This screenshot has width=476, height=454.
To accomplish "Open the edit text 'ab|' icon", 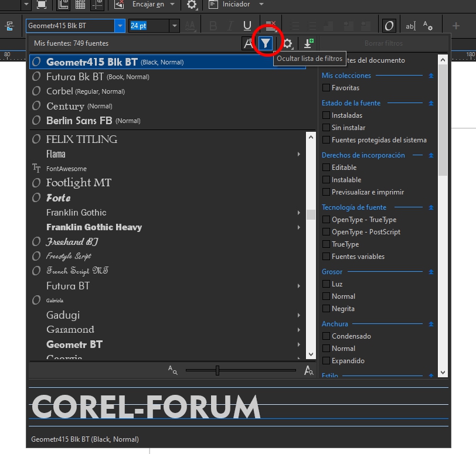I will [x=410, y=26].
